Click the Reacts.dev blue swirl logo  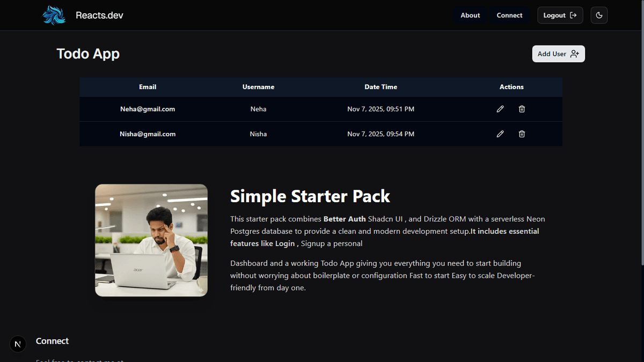54,15
